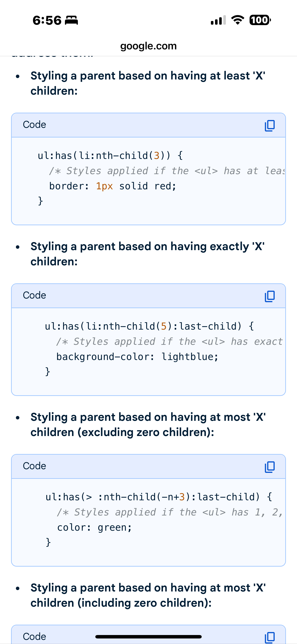Tap the 'Code' header above the green snippet
The image size is (297, 644).
(35, 466)
